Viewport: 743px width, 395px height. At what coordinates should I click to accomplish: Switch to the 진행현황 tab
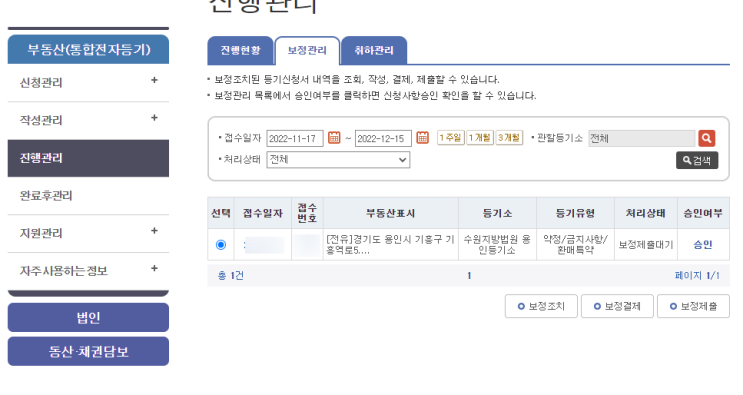click(240, 50)
